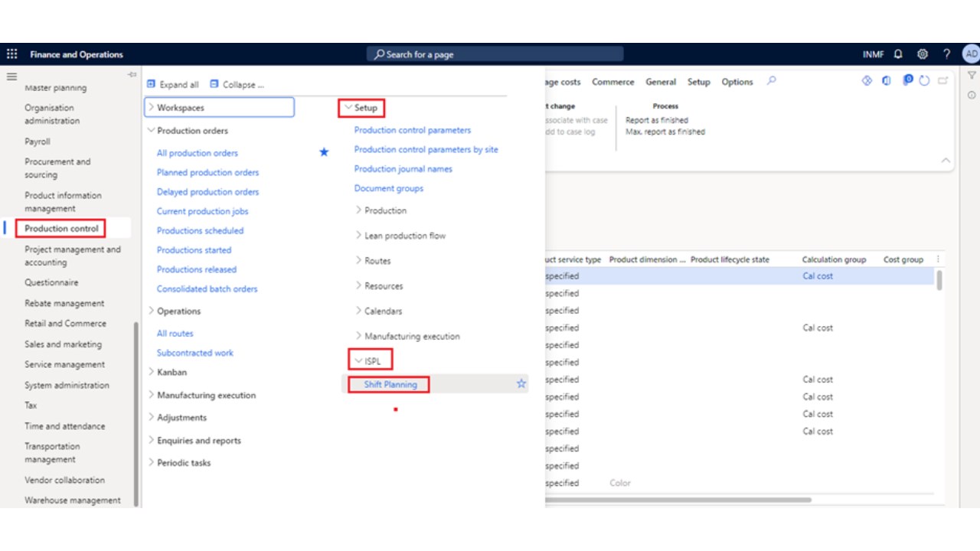980x551 pixels.
Task: Open the General action pane tab
Action: click(661, 82)
